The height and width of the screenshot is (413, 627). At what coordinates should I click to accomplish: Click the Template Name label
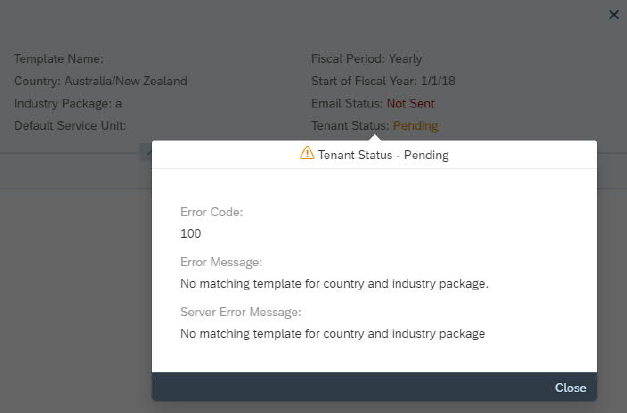(x=59, y=59)
